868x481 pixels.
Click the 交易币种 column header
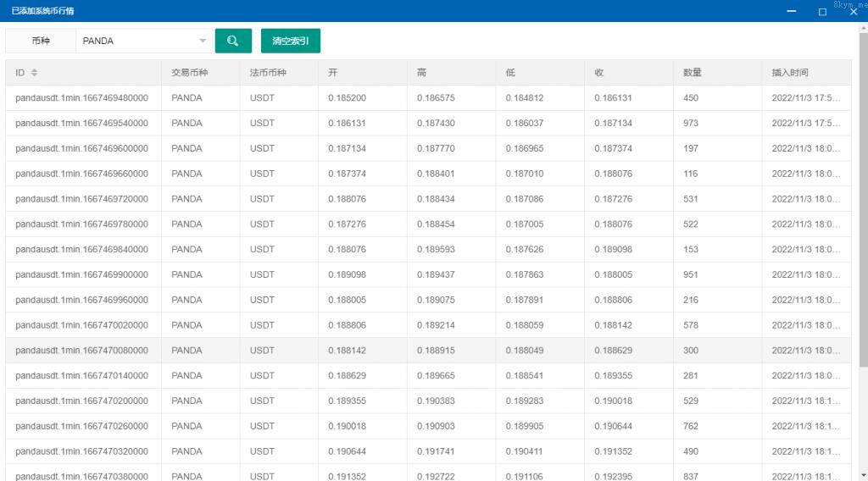tap(190, 73)
